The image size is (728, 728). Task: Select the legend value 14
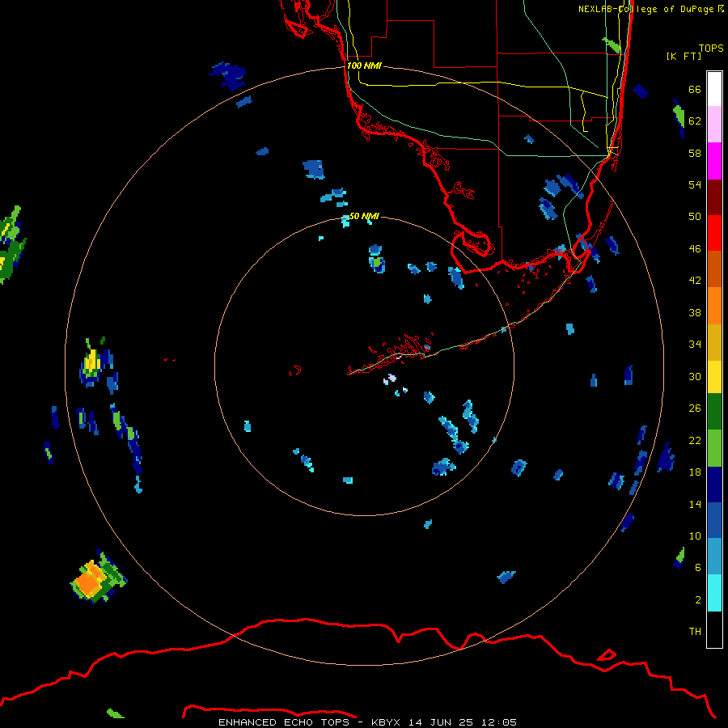coord(695,504)
